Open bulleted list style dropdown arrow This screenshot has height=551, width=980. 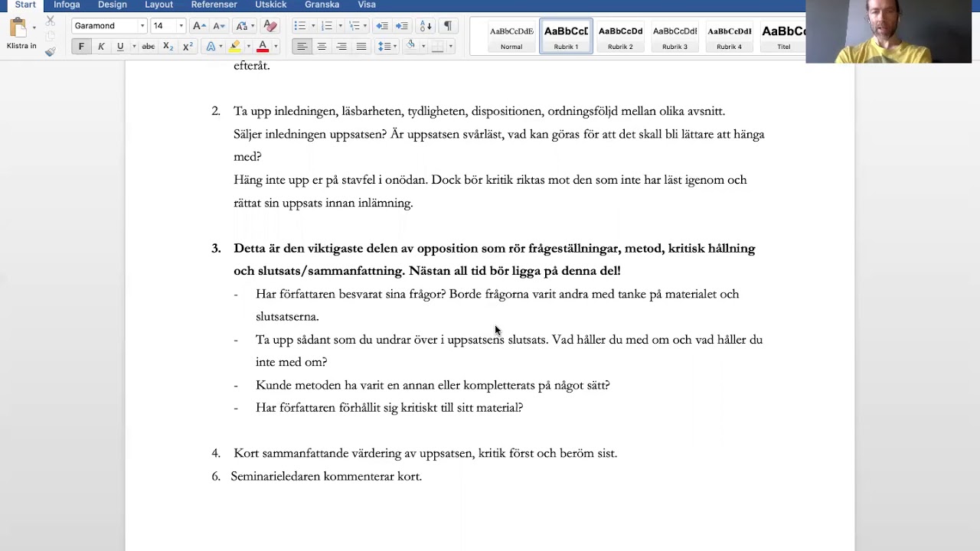click(312, 26)
